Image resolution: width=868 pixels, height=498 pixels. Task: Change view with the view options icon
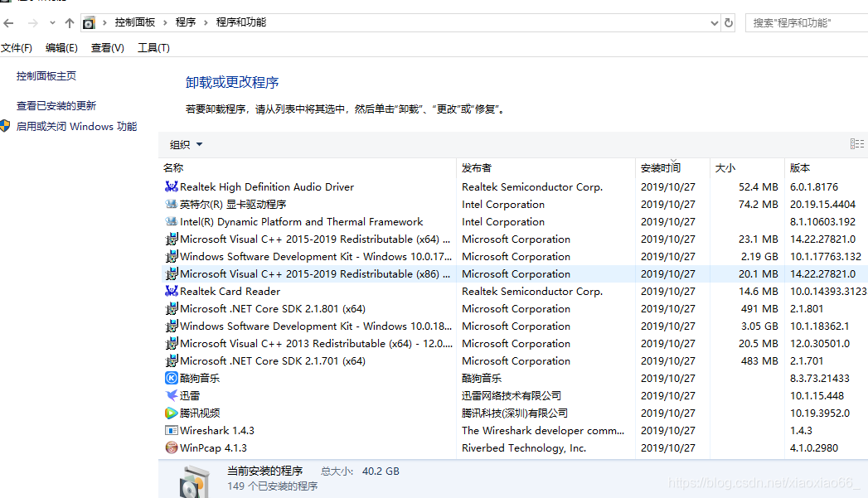click(857, 144)
